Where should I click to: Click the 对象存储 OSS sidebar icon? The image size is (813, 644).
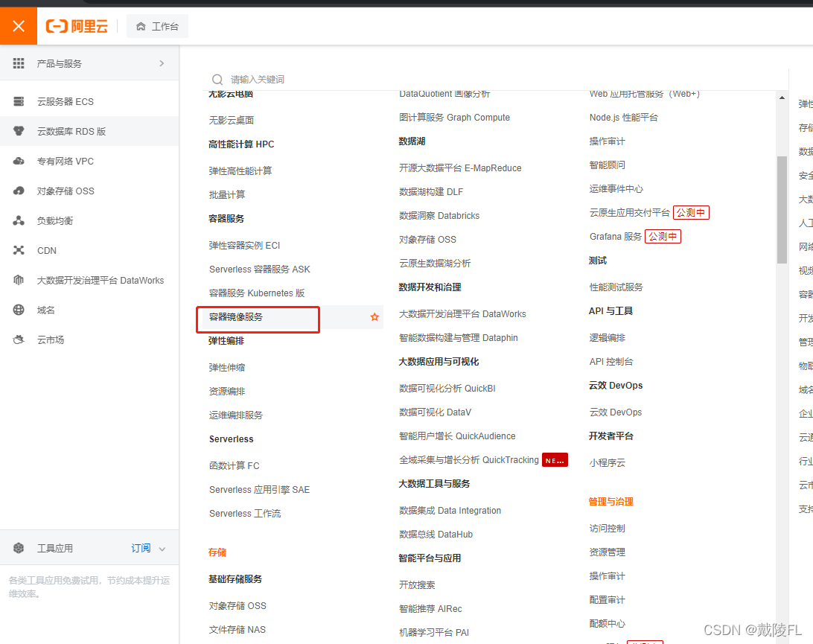[x=19, y=191]
